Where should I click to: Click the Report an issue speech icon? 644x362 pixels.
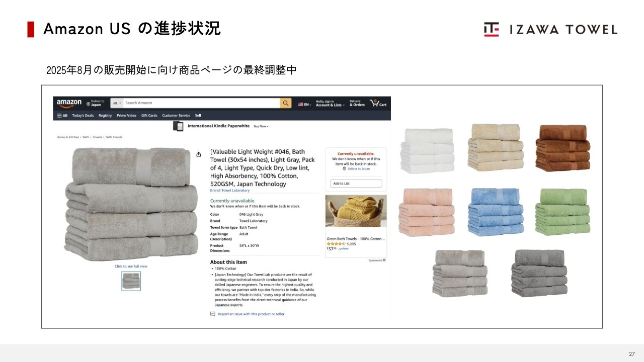click(213, 314)
